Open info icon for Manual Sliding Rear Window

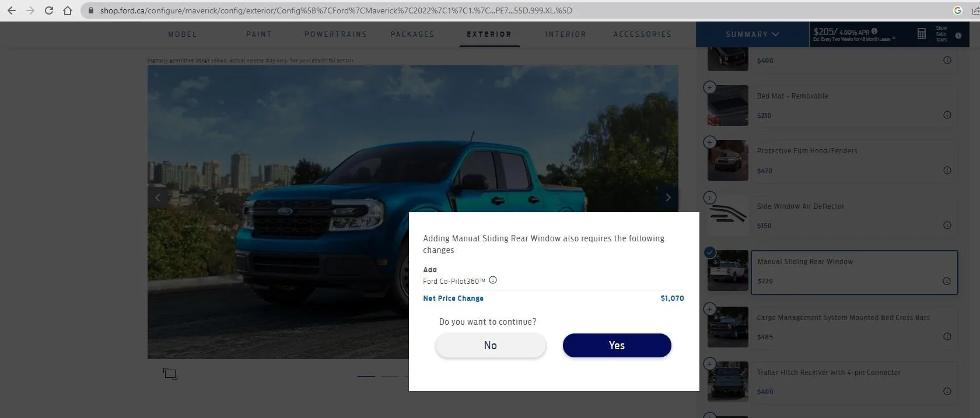click(947, 281)
